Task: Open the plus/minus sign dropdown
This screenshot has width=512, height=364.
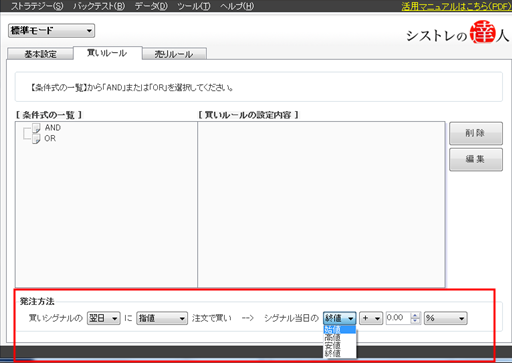Action: (371, 318)
